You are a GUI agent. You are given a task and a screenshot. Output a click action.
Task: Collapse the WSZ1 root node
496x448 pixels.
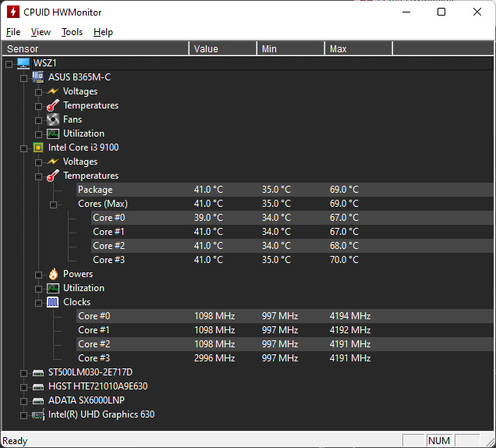pyautogui.click(x=9, y=64)
